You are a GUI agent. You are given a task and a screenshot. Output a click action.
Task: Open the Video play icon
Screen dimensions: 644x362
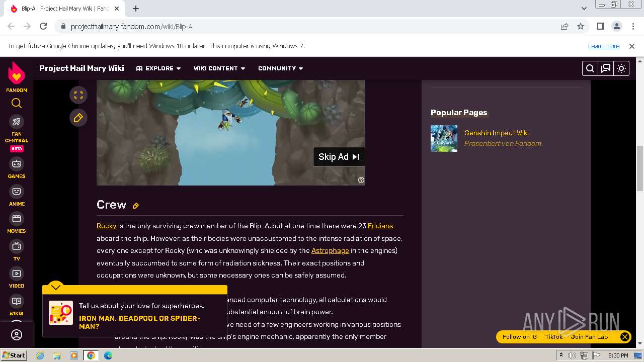tap(17, 274)
